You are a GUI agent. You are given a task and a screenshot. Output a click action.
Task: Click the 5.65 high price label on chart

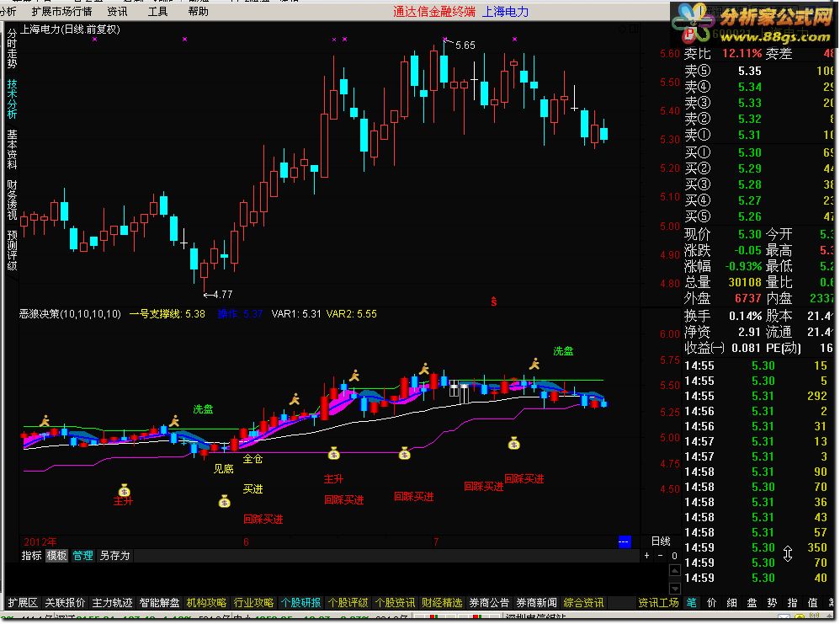tap(465, 45)
